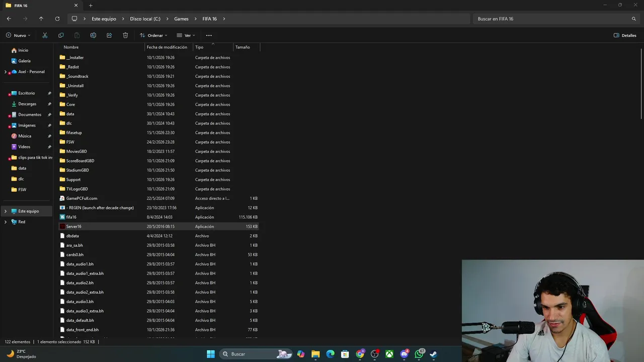The image size is (644, 362).
Task: Expand breadcrumb chevron after Games
Action: [x=196, y=19]
